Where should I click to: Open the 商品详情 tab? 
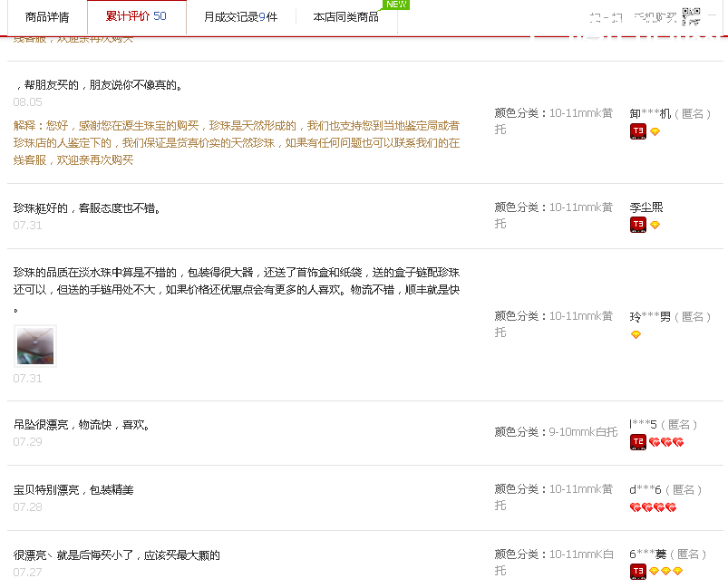[x=47, y=16]
